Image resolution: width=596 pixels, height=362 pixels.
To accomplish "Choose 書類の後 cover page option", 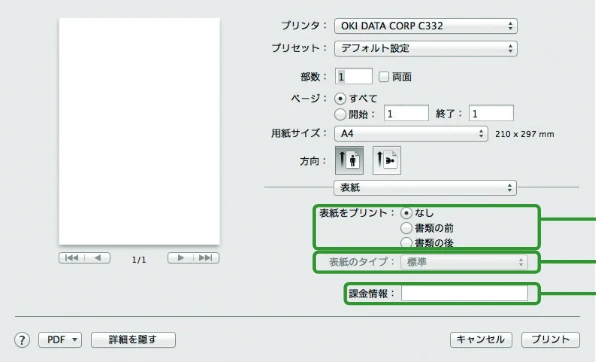I will click(406, 242).
